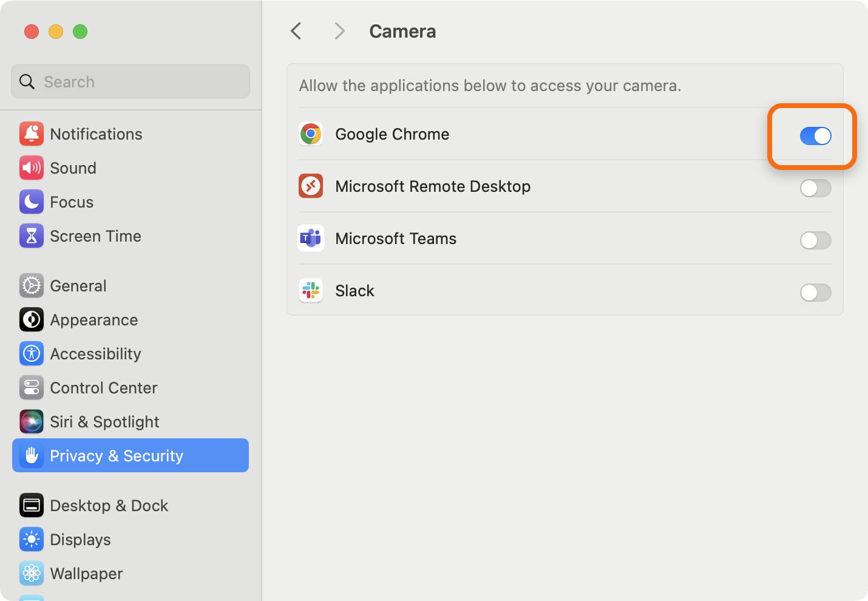Screen dimensions: 868x601
Task: Open Notifications settings
Action: 131,134
